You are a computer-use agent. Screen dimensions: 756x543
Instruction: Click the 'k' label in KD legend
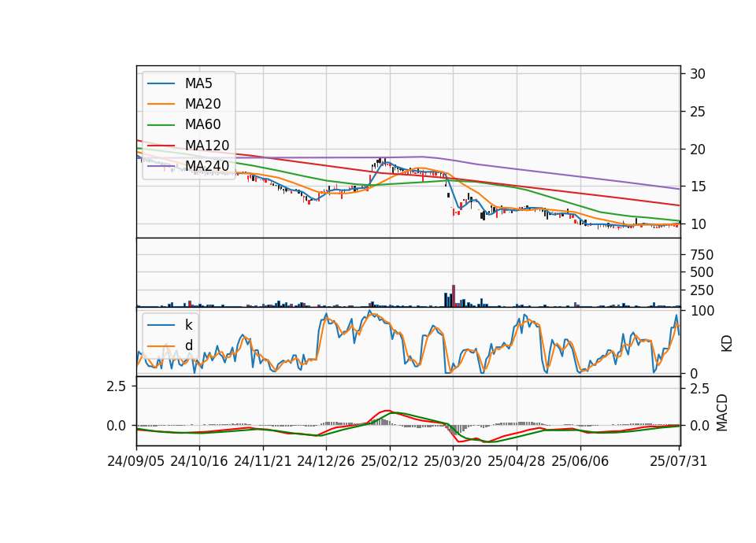[x=188, y=325]
